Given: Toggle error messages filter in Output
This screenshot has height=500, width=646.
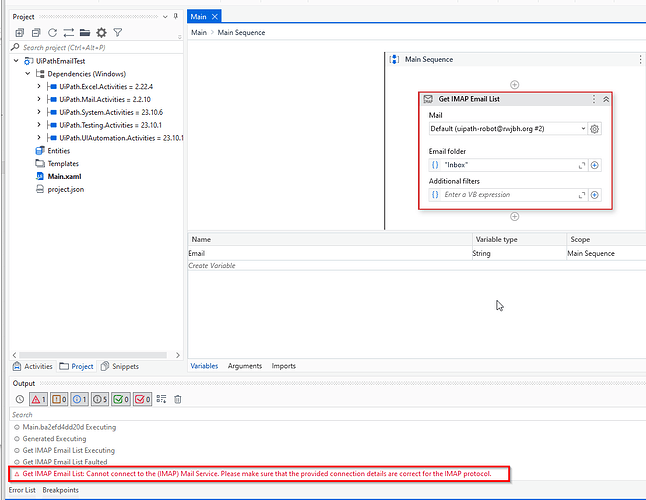Looking at the screenshot, I should [x=38, y=399].
